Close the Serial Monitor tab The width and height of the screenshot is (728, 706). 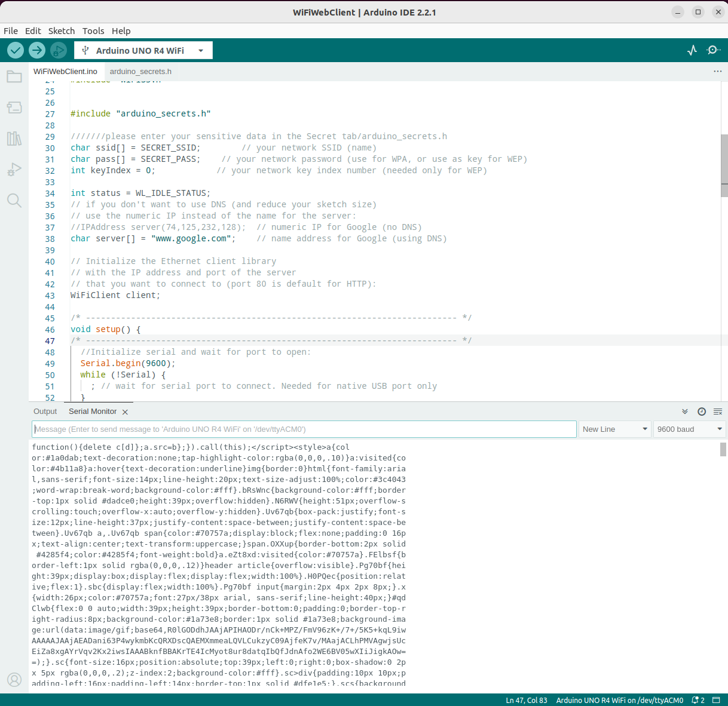pyautogui.click(x=125, y=412)
